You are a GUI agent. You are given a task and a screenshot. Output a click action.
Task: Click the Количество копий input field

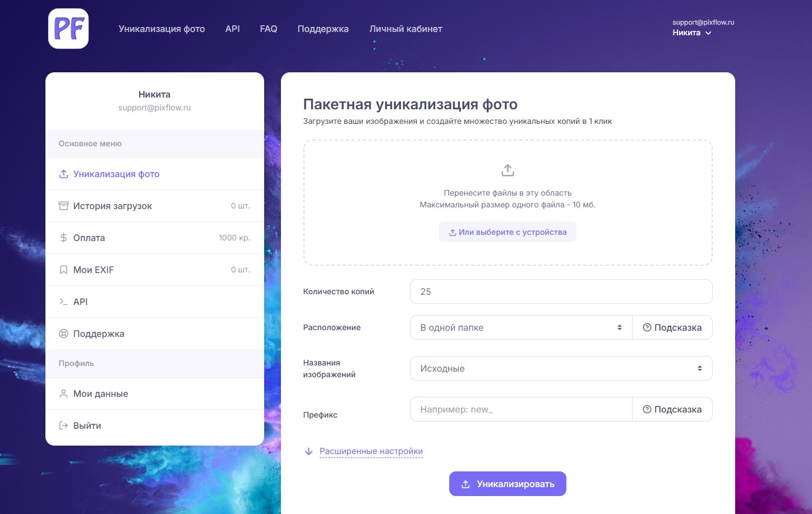[x=561, y=291]
